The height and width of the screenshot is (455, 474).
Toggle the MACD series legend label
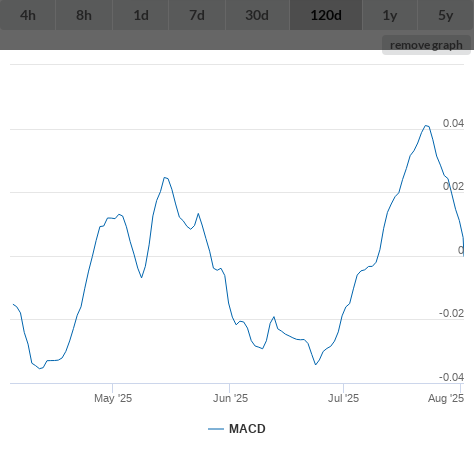(x=247, y=429)
